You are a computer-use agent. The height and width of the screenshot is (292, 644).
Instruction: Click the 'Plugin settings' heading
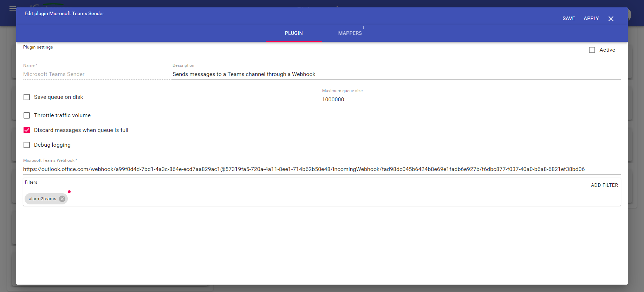[x=38, y=47]
